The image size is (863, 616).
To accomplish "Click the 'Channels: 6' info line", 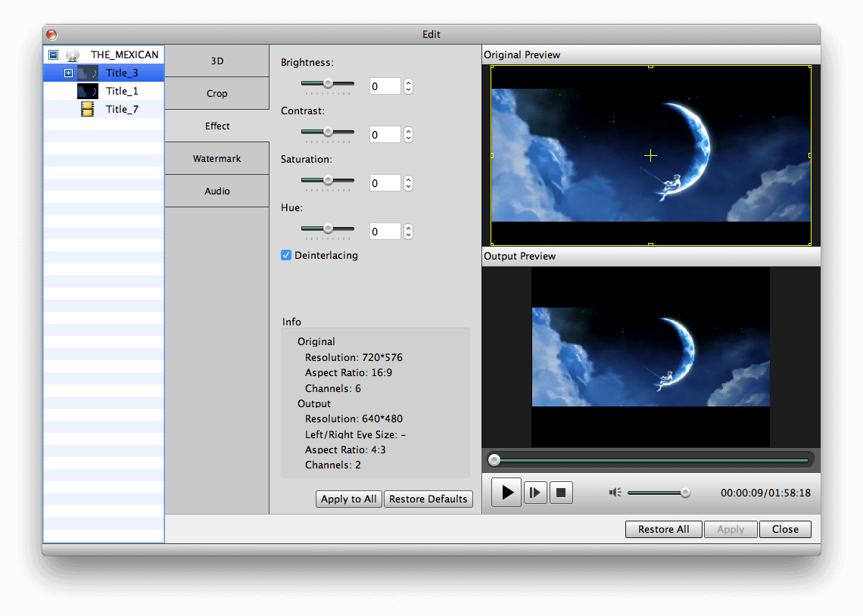I will point(333,388).
